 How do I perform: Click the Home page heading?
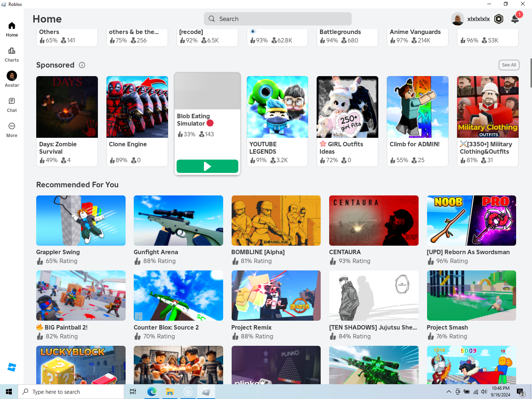tap(47, 19)
